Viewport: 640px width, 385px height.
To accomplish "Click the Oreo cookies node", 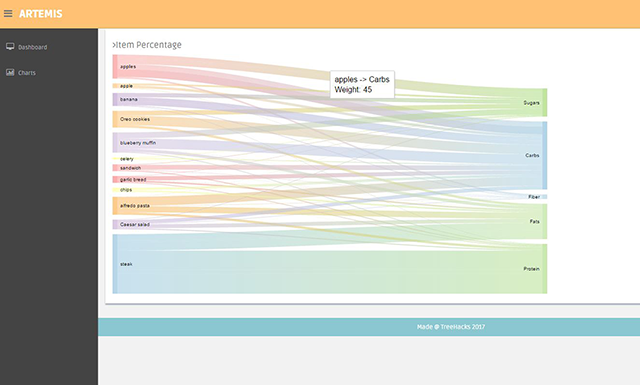I will click(115, 119).
